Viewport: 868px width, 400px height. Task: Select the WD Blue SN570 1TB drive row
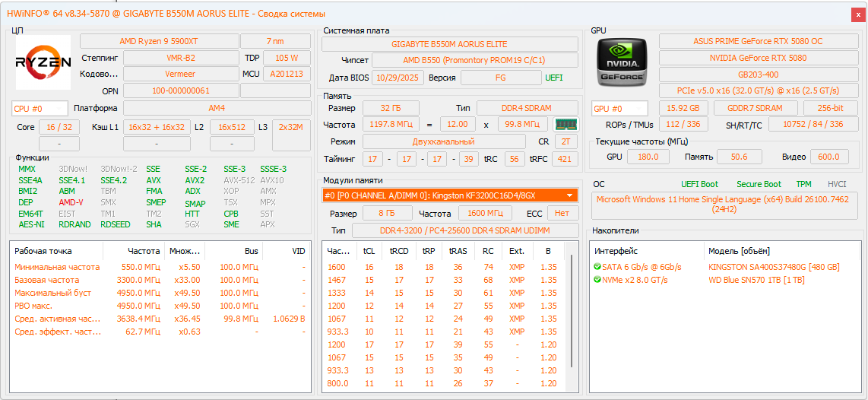coord(724,280)
